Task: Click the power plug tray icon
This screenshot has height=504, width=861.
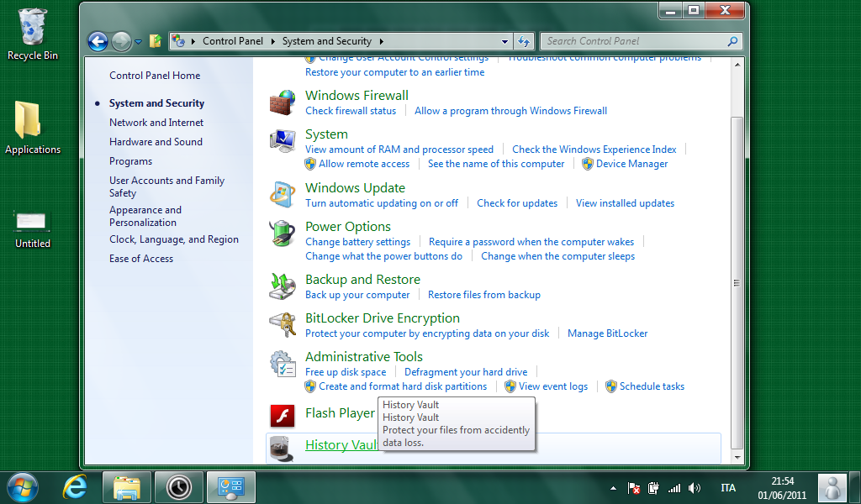Action: tap(653, 488)
